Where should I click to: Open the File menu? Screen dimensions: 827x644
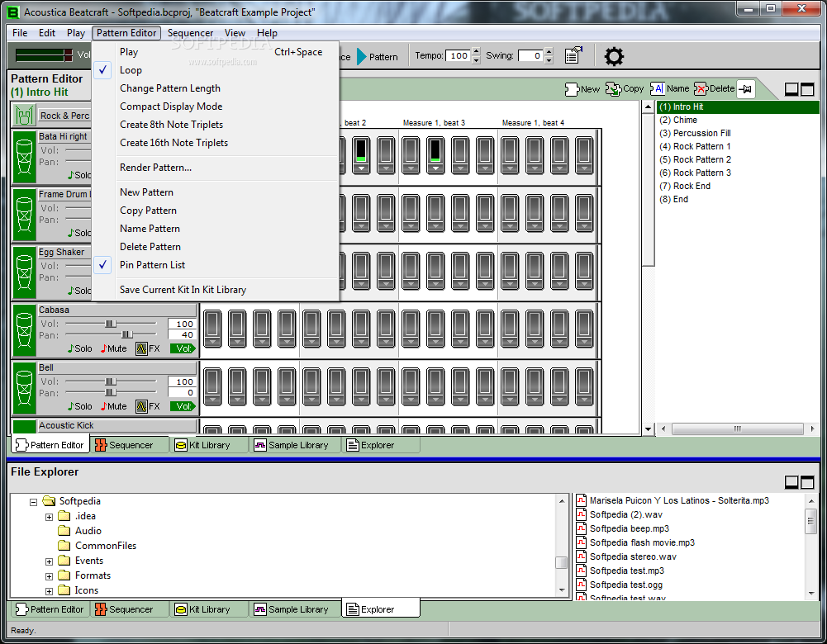pos(20,33)
